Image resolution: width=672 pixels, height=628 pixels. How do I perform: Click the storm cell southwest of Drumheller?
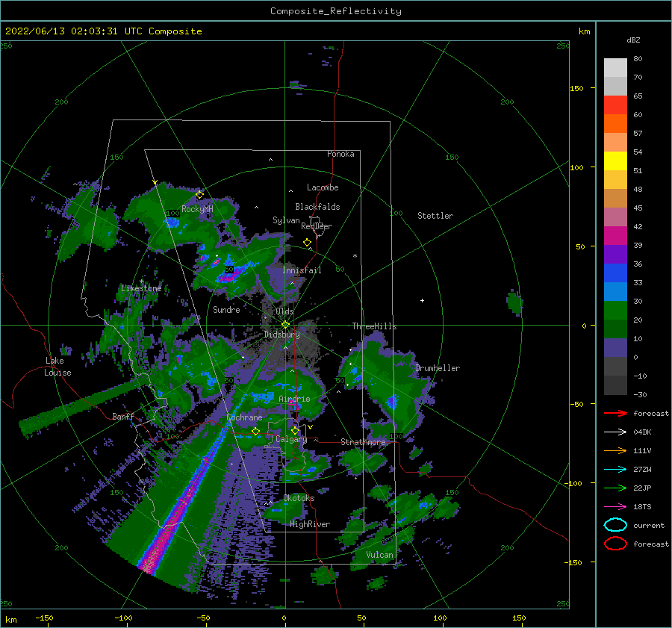tap(391, 402)
